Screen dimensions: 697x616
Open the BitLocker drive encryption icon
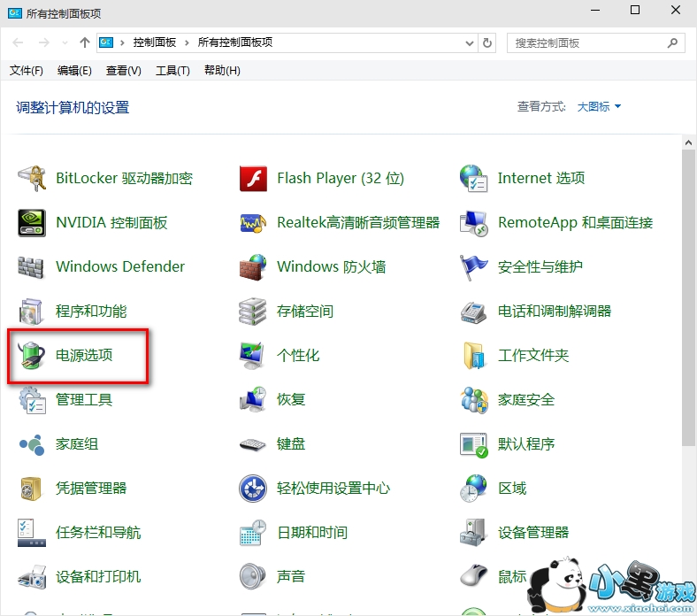pyautogui.click(x=32, y=179)
